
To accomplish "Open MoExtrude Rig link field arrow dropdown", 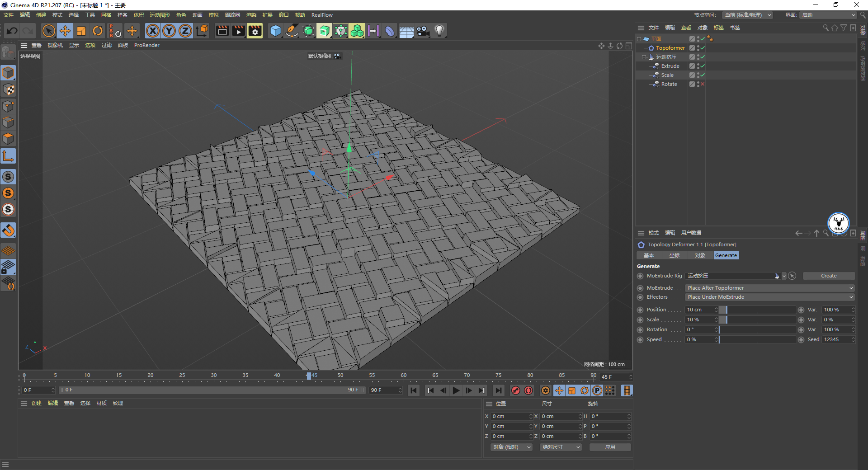I will tap(784, 276).
